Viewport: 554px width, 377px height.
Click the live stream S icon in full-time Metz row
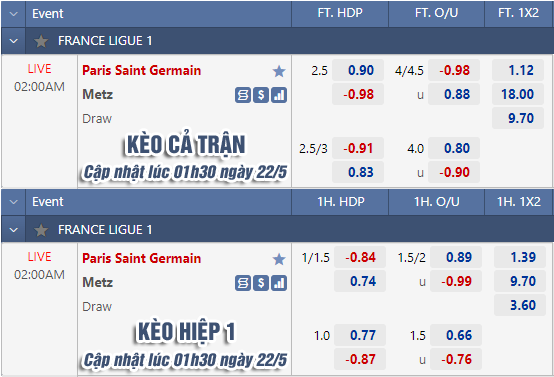coord(243,95)
